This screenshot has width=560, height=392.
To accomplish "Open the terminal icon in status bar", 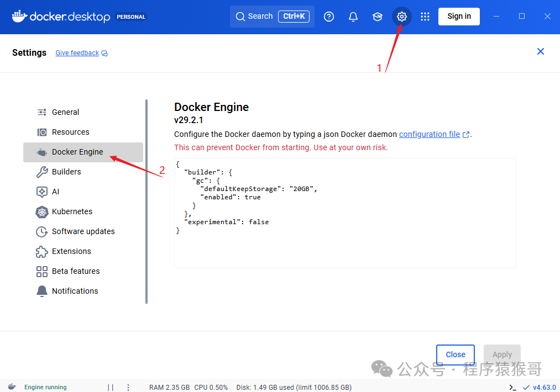I will [512, 387].
